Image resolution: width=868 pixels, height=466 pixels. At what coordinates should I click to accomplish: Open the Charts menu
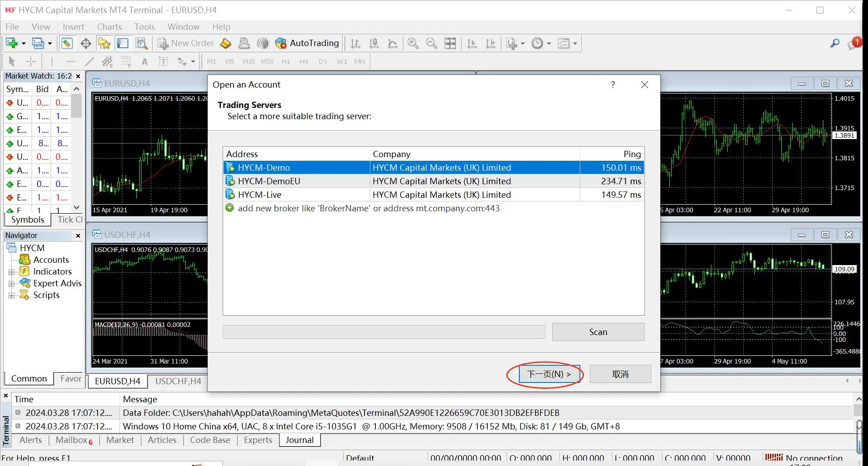(x=109, y=27)
